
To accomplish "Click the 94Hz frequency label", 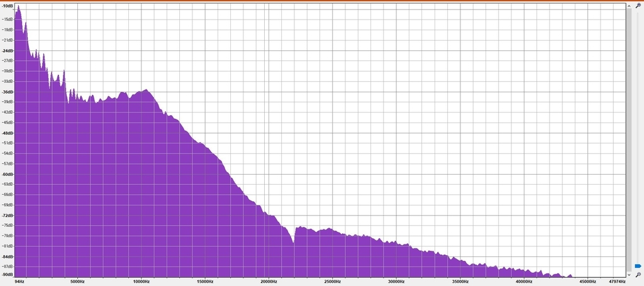I will coord(19,282).
